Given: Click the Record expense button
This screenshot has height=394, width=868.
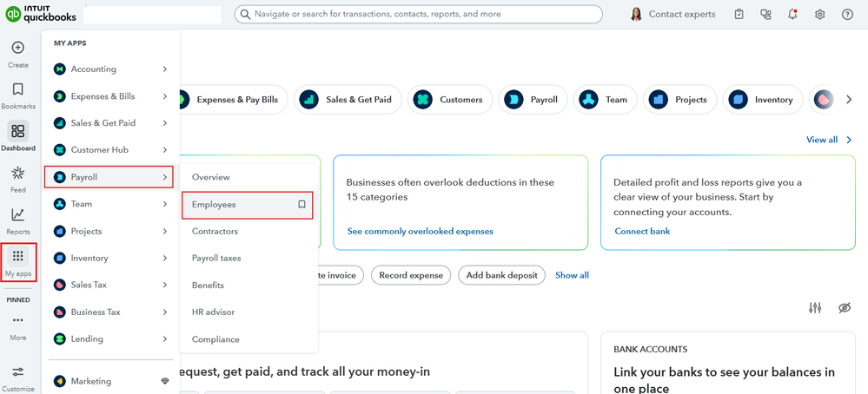Looking at the screenshot, I should click(411, 275).
